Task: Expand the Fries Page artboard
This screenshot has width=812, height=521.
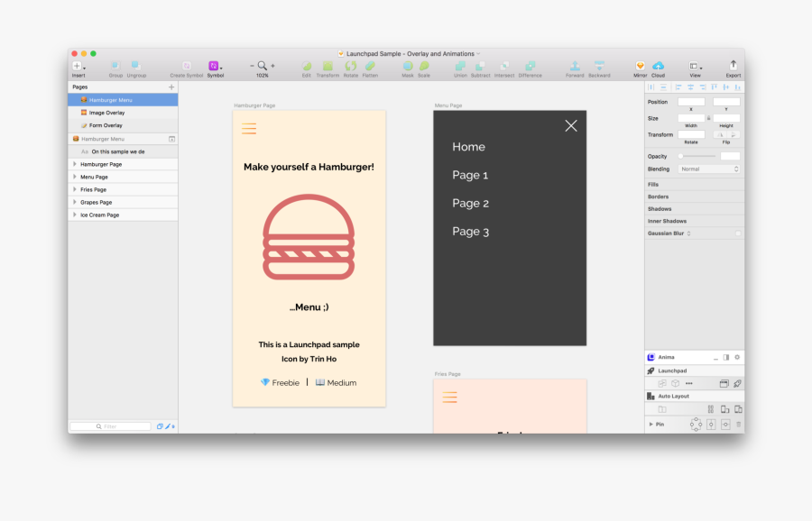Action: pyautogui.click(x=75, y=189)
